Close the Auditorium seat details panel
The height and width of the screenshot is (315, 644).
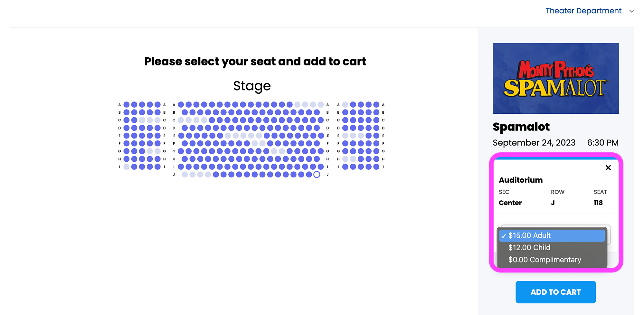tap(608, 167)
